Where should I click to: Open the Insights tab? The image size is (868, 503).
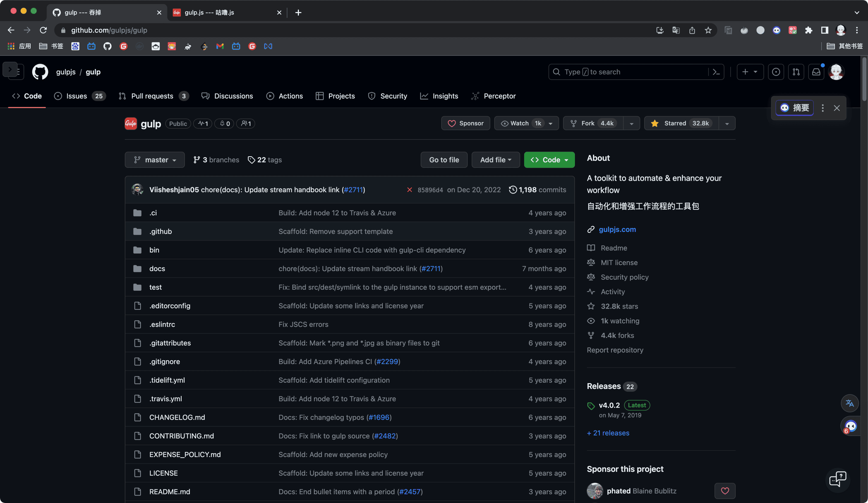coord(445,96)
